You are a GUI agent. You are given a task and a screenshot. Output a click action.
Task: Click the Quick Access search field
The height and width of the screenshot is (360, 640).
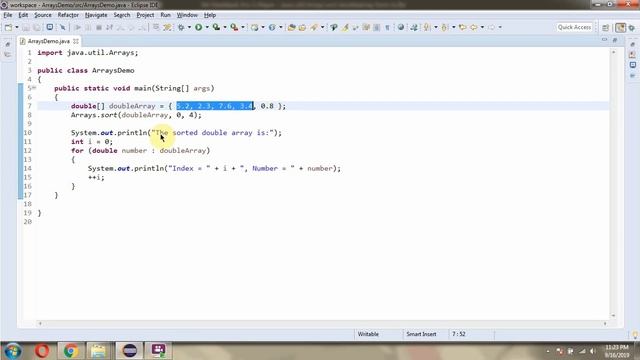click(x=574, y=27)
